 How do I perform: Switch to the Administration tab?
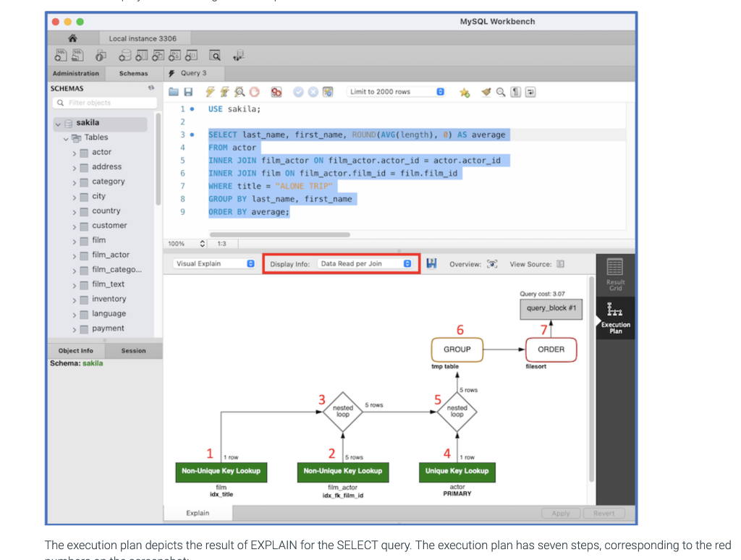pos(76,73)
